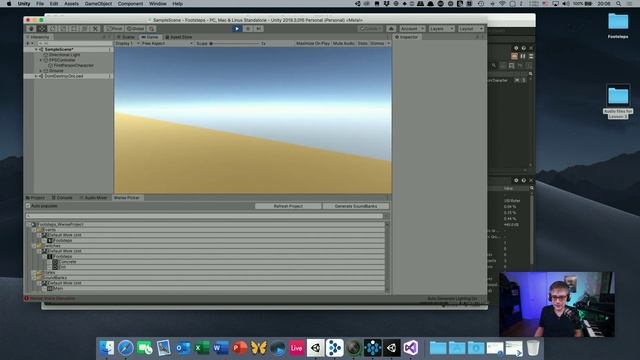640x360 pixels.
Task: Switch to the Scene tab
Action: [x=126, y=37]
